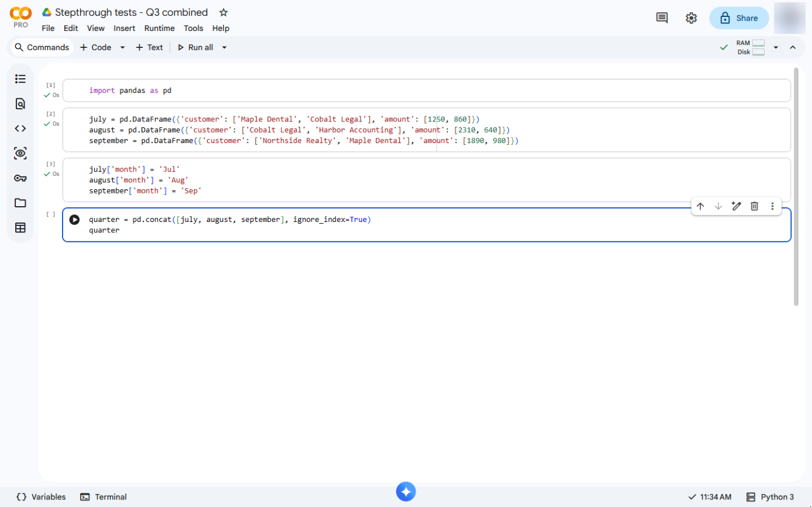Open find and replace sidebar icon
The height and width of the screenshot is (507, 812).
pos(20,104)
